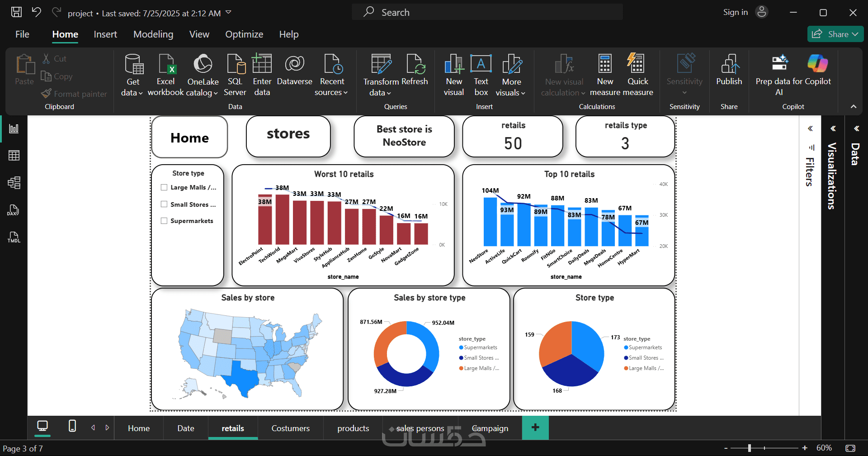Screen dimensions: 868x456
Task: Expand the Data pane
Action: click(856, 128)
